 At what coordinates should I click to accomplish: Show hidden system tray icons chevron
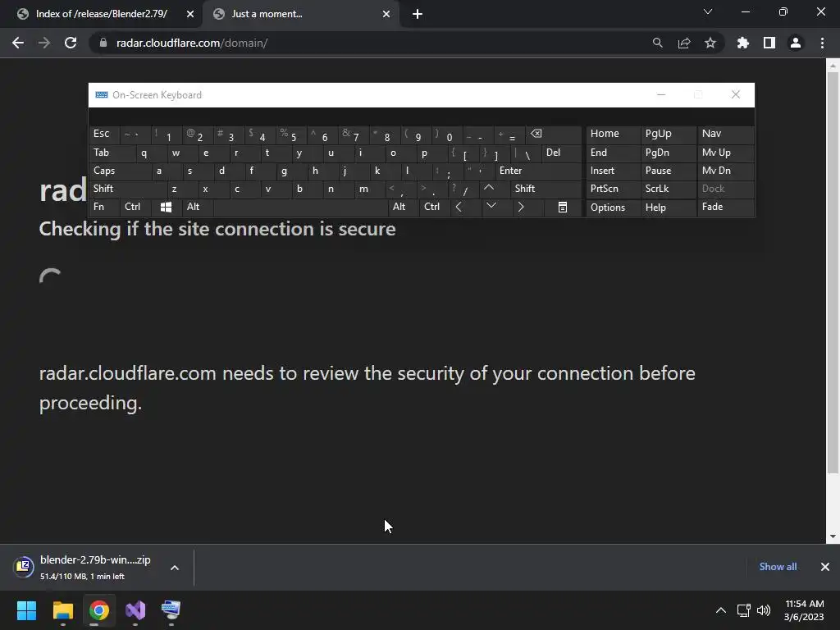tap(721, 610)
